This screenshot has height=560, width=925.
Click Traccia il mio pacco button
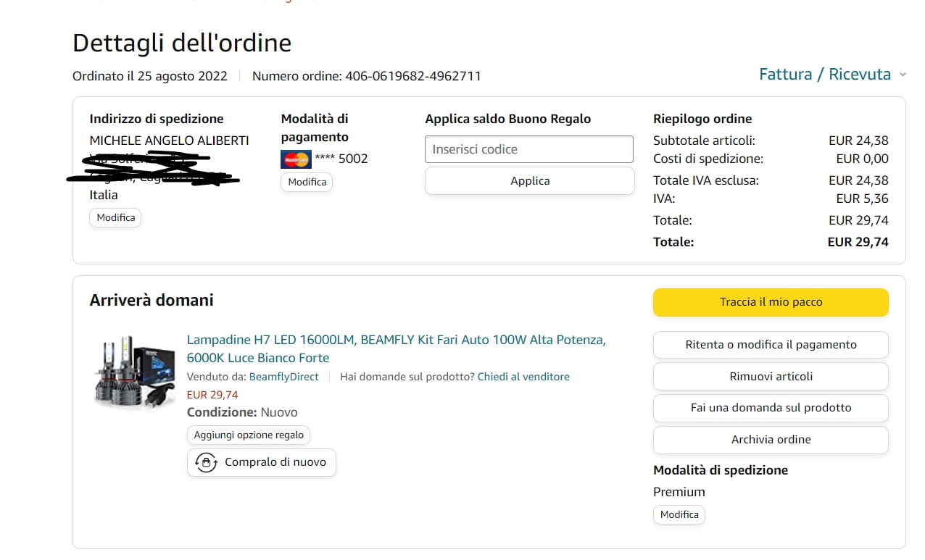(771, 302)
